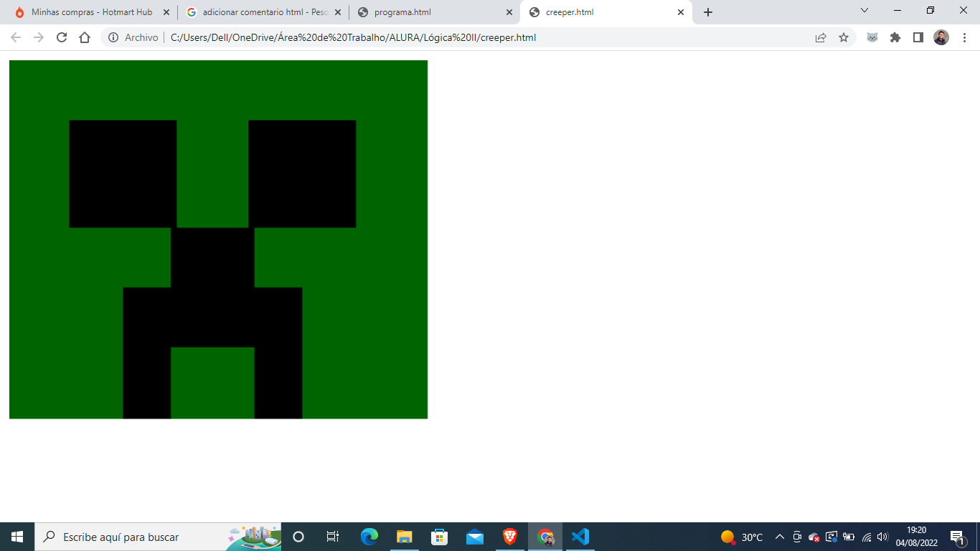Image resolution: width=980 pixels, height=551 pixels.
Task: Show hidden system tray icons
Action: coord(780,537)
